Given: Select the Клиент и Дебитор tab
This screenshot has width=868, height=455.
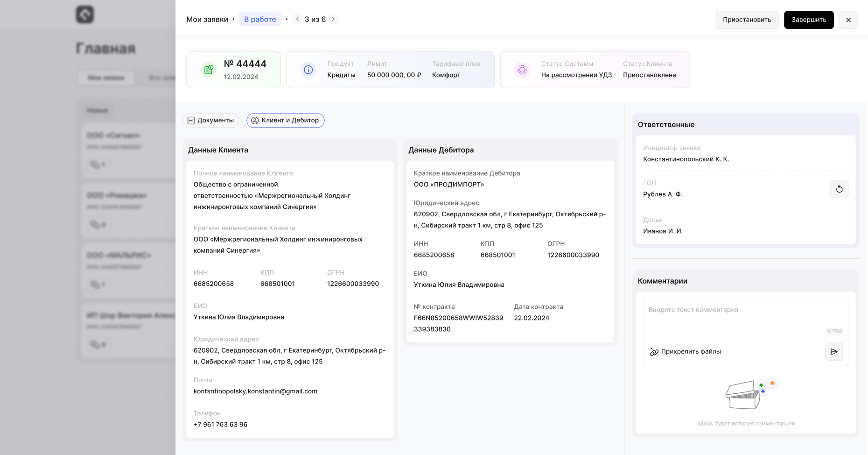Looking at the screenshot, I should (x=285, y=121).
